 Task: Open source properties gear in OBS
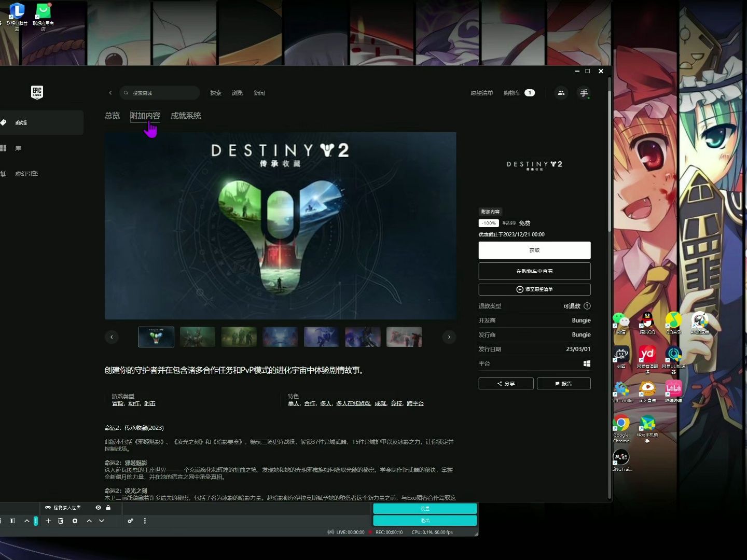75,521
